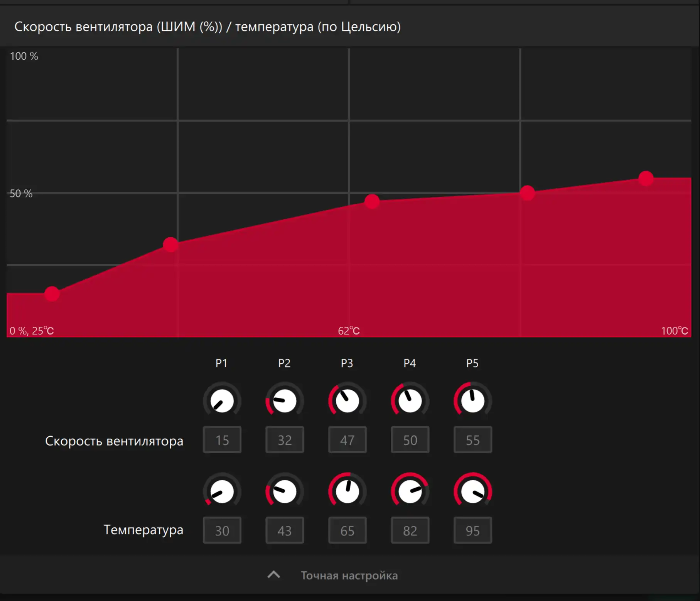Click the P1 fan speed knob
Image resolution: width=700 pixels, height=601 pixels.
pos(222,401)
